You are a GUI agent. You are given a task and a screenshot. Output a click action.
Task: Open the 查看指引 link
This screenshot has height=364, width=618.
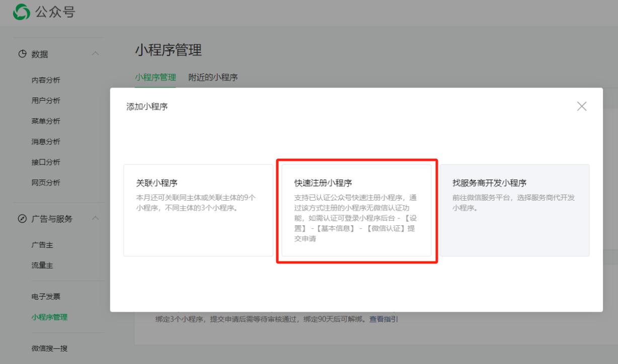tap(383, 319)
